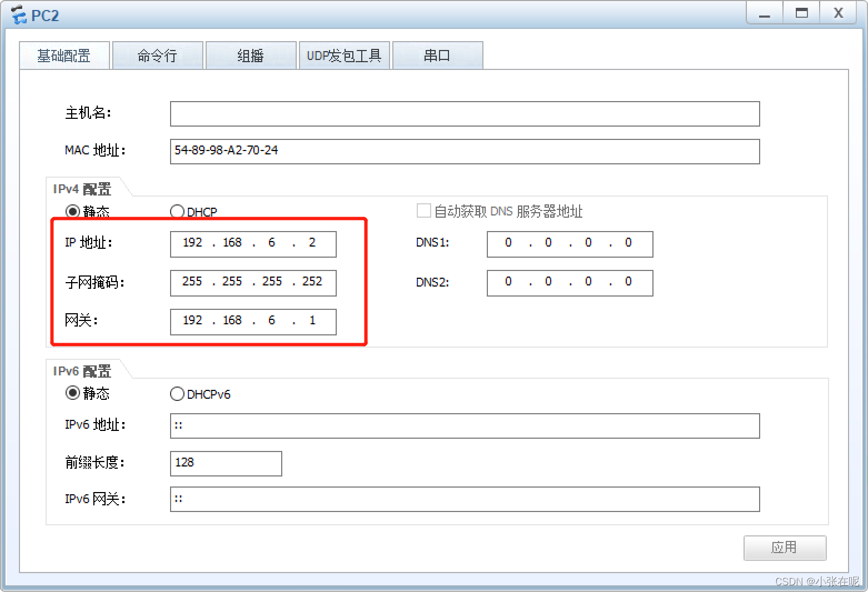Select the IPv4 静态 radio button
Image resolution: width=868 pixels, height=592 pixels.
pos(73,212)
